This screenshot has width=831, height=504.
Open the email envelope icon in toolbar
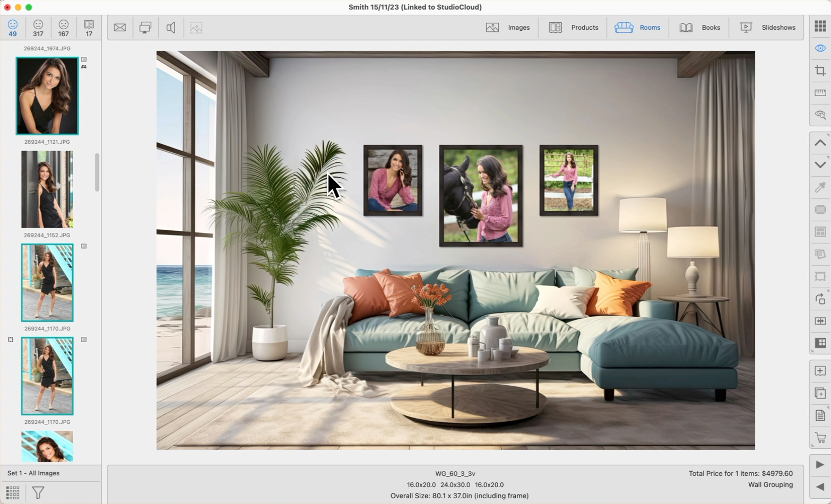(x=120, y=28)
